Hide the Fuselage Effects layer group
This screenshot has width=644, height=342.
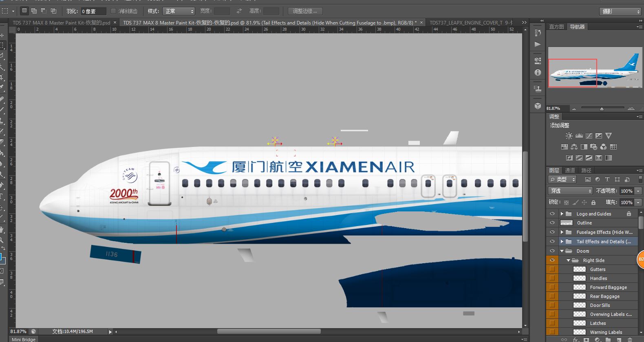click(x=552, y=232)
